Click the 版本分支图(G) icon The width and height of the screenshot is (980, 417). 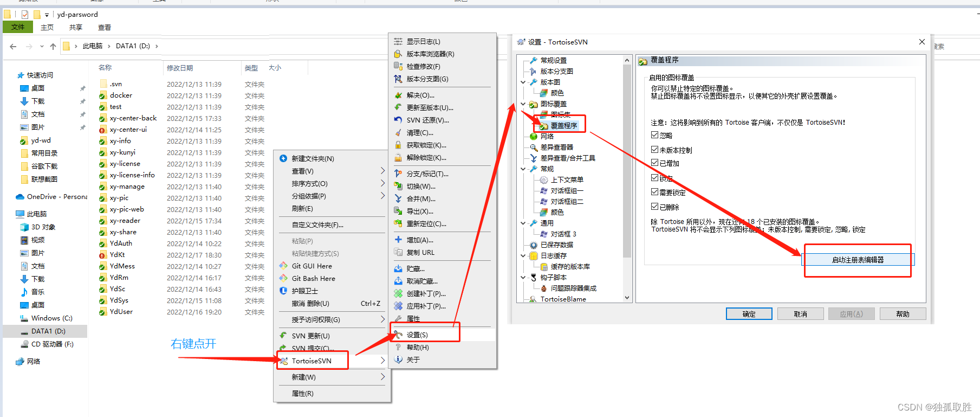(398, 79)
